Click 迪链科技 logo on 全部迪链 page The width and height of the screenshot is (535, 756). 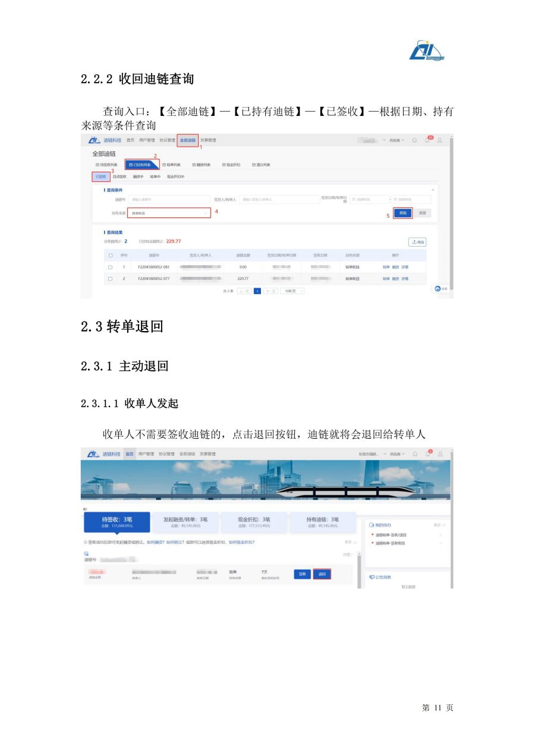click(104, 140)
